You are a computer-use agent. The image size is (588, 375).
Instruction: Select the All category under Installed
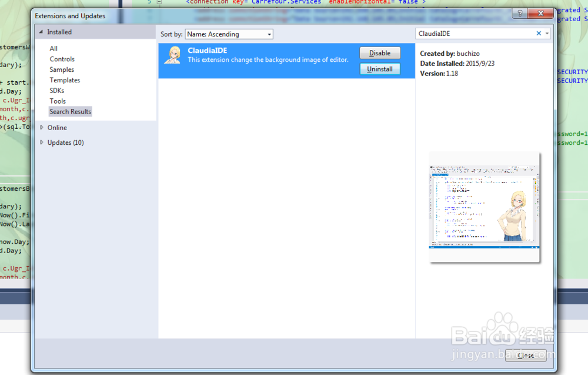coord(53,48)
